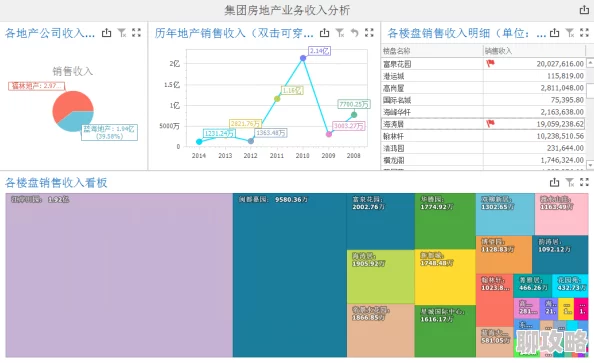The image size is (594, 363).
Task: Select the 432.73万 cyan treemap tile
Action: point(570,286)
